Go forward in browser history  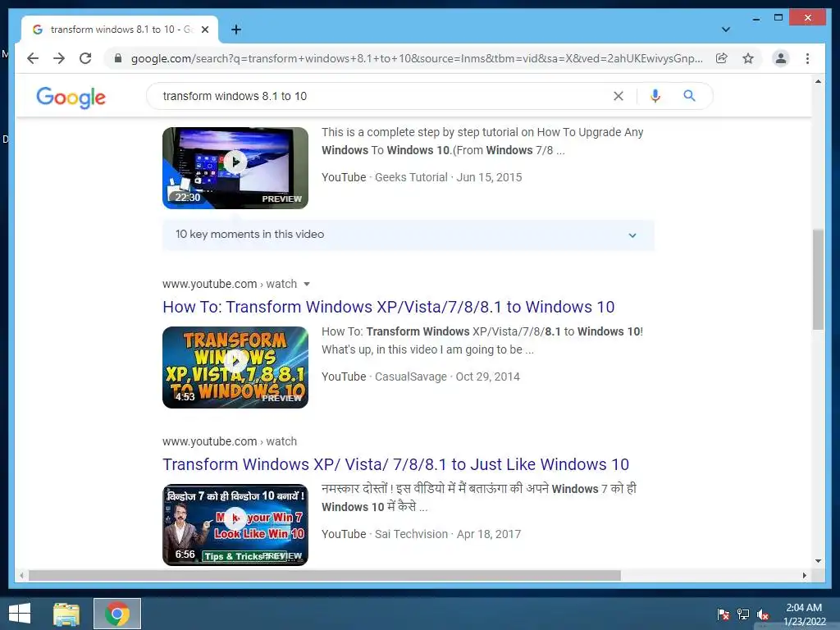point(59,58)
